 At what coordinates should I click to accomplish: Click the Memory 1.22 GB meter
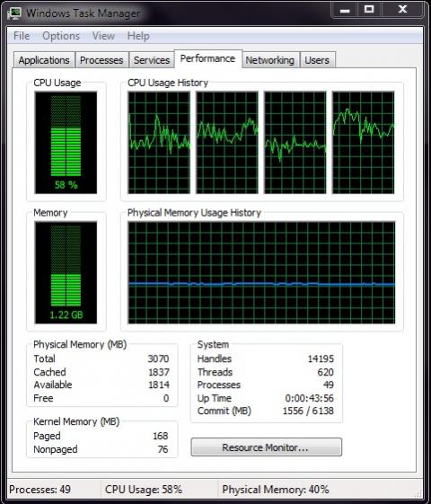click(x=66, y=272)
